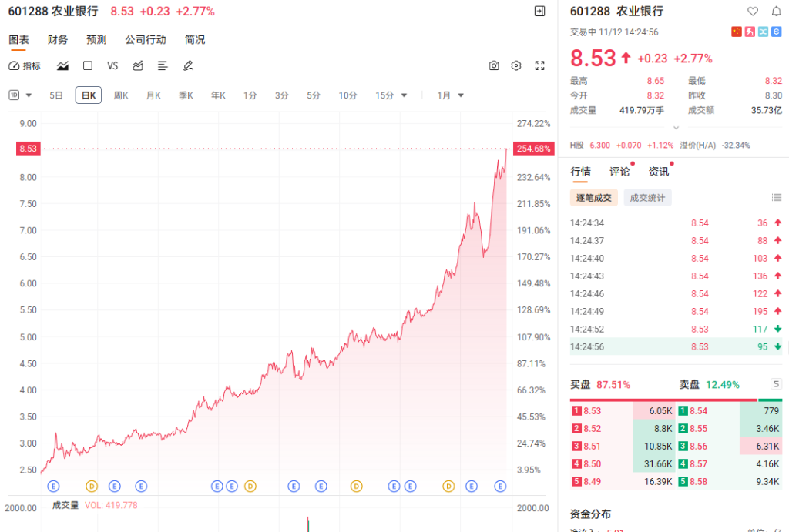Open chart settings hexagon icon
Screen dimensions: 789x532
pyautogui.click(x=516, y=66)
